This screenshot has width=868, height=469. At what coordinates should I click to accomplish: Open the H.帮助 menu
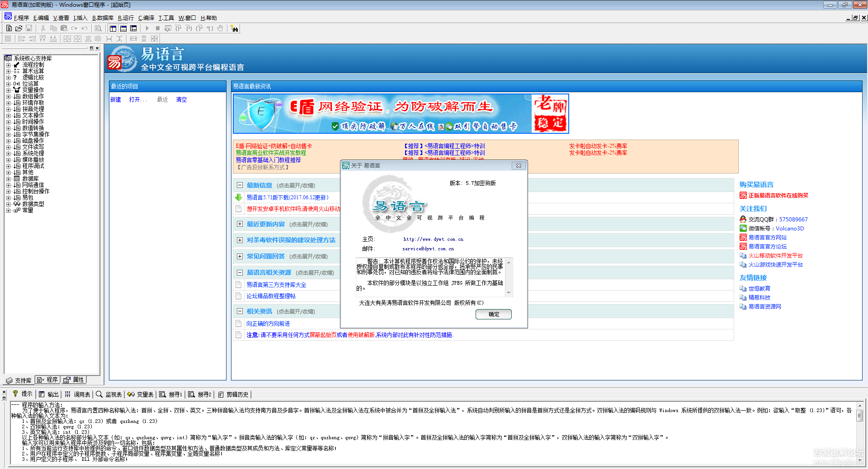(209, 18)
